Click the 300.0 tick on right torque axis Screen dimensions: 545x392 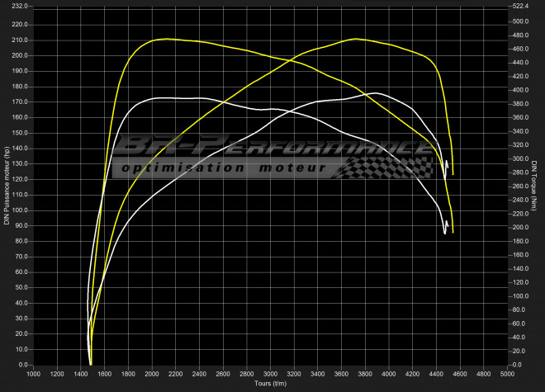coord(522,158)
